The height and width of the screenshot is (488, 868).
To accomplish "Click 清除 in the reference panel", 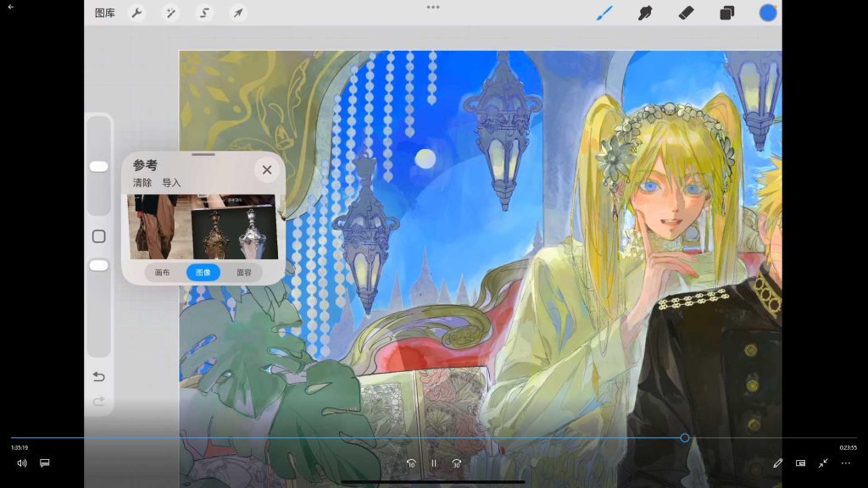I will point(142,182).
